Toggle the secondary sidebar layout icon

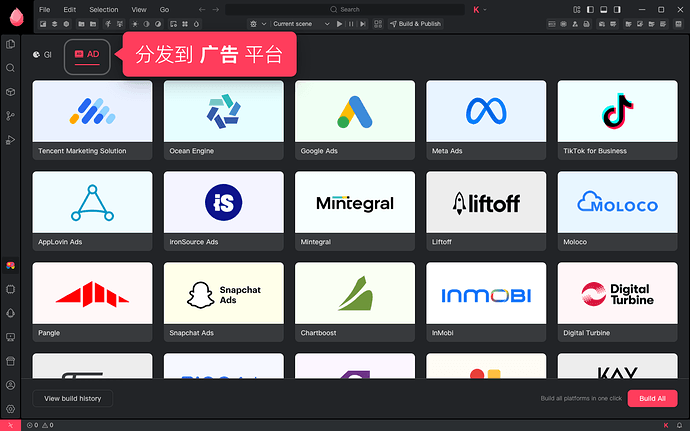617,10
